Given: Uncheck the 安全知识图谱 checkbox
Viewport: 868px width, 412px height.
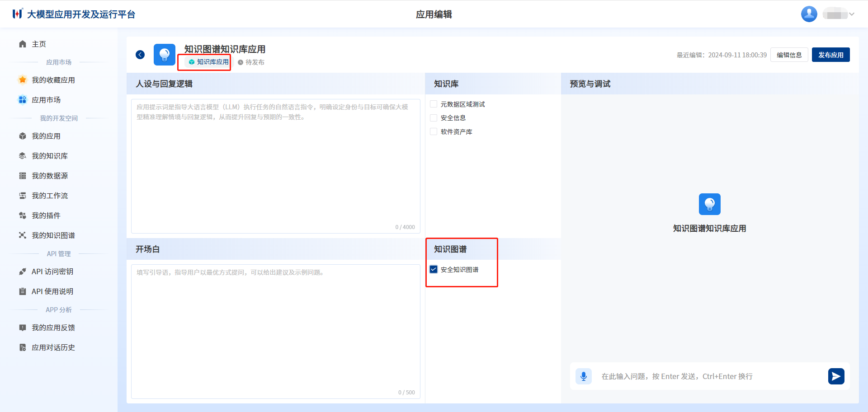Looking at the screenshot, I should 434,270.
